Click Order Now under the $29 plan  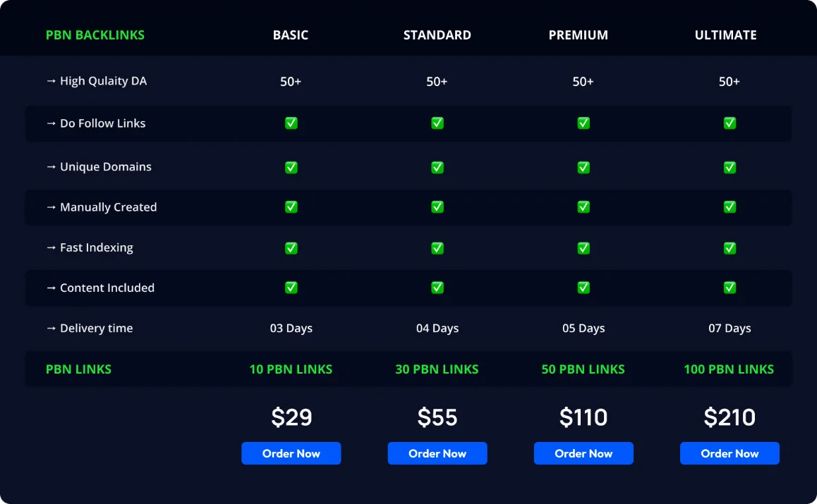tap(291, 453)
